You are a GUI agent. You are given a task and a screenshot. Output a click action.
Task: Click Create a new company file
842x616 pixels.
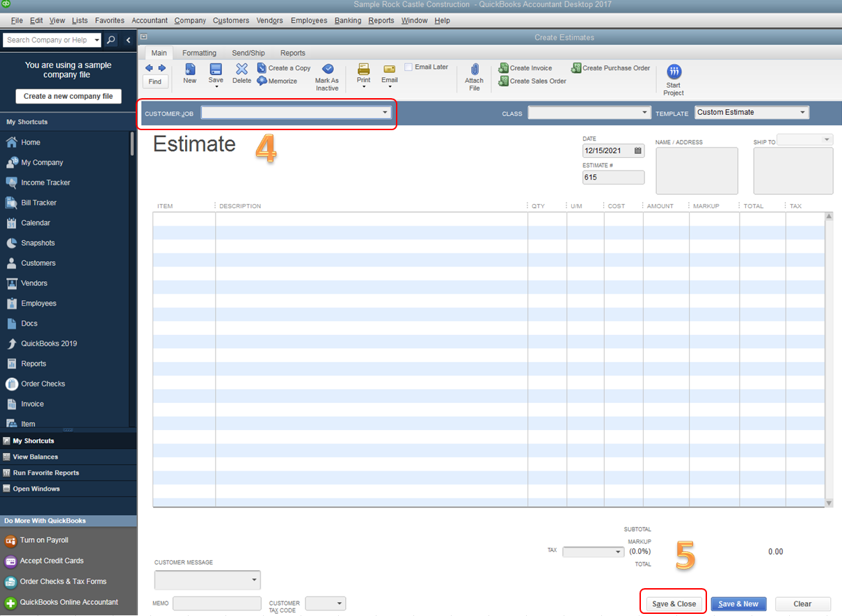pos(67,96)
